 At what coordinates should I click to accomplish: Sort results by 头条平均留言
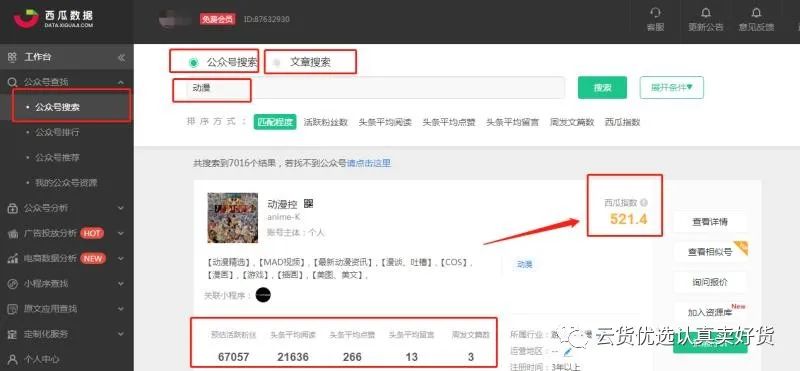tap(512, 122)
